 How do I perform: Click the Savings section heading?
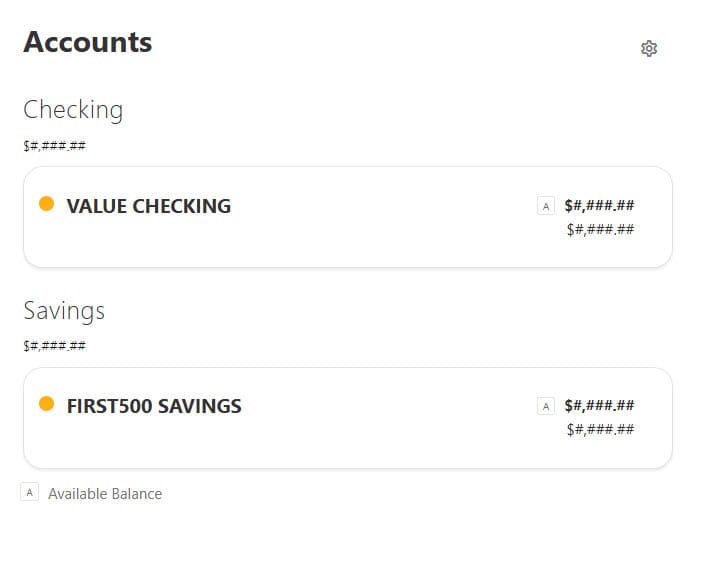pos(64,310)
